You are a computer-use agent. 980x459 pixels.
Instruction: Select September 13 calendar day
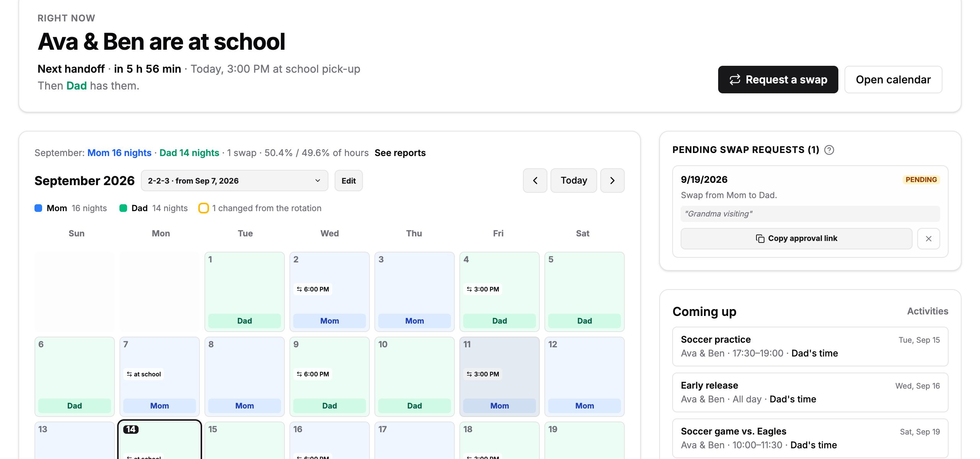coord(75,440)
